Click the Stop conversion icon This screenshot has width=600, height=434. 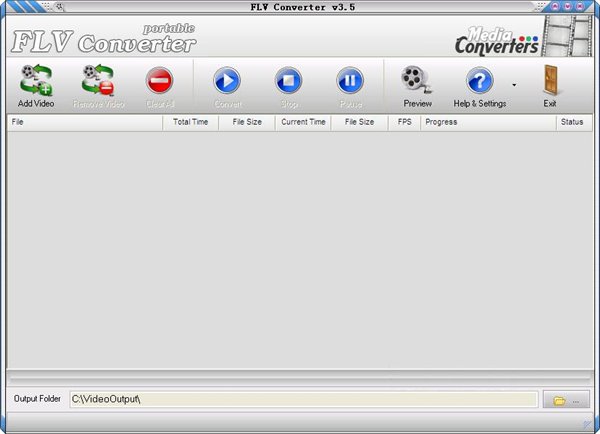click(289, 80)
